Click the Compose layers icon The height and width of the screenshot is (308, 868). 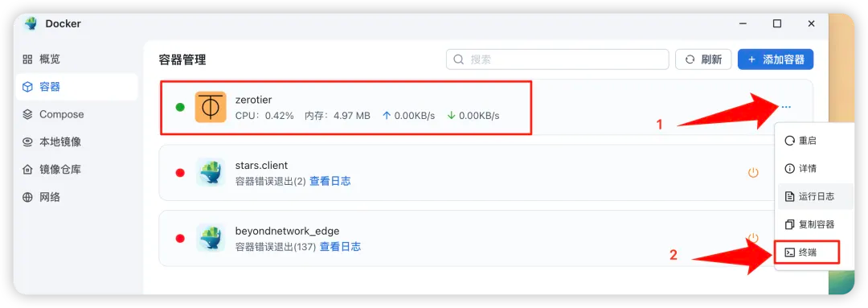tap(27, 115)
